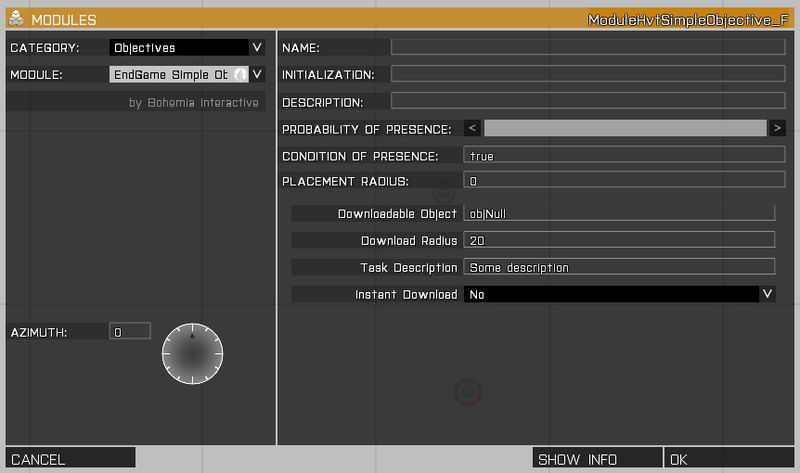The height and width of the screenshot is (473, 800).
Task: Click the Instant Download dropdown arrow
Action: pyautogui.click(x=767, y=294)
